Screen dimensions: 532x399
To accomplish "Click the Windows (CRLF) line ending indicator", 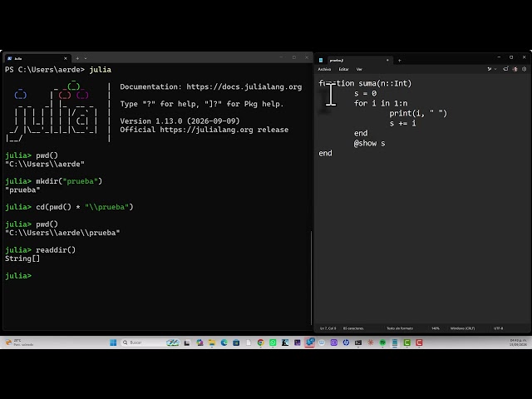I will (x=462, y=328).
